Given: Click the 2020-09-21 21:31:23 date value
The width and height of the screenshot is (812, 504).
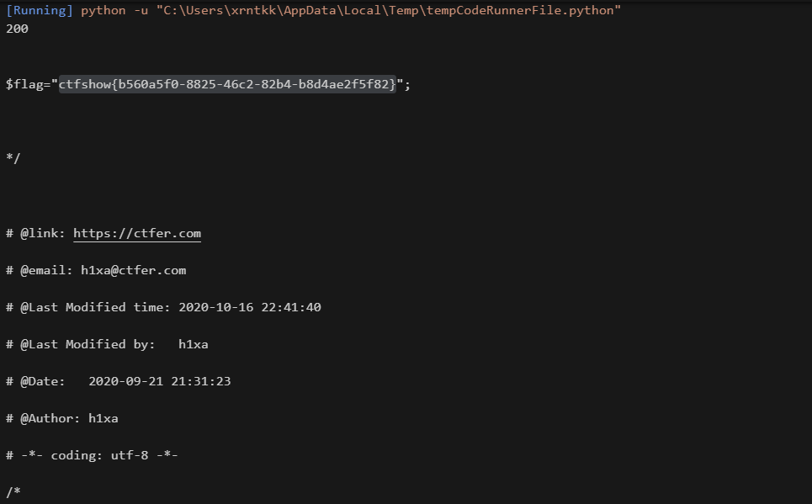Looking at the screenshot, I should (160, 381).
